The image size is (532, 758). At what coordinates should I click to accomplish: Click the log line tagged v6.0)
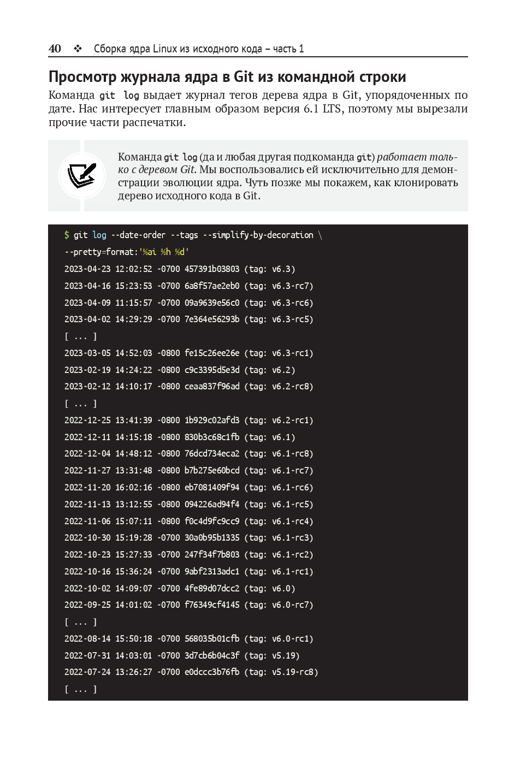click(180, 588)
